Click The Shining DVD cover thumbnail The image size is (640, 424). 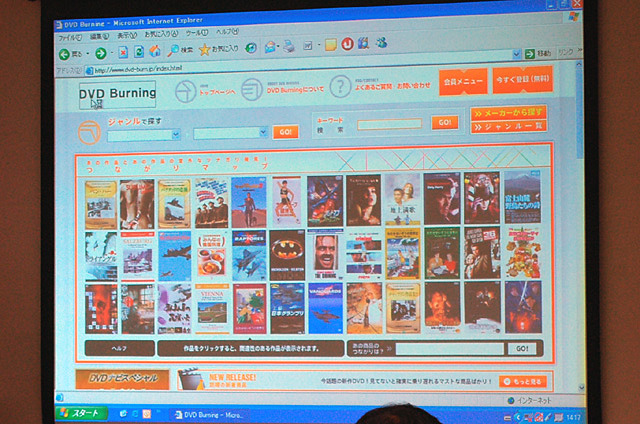pos(325,254)
